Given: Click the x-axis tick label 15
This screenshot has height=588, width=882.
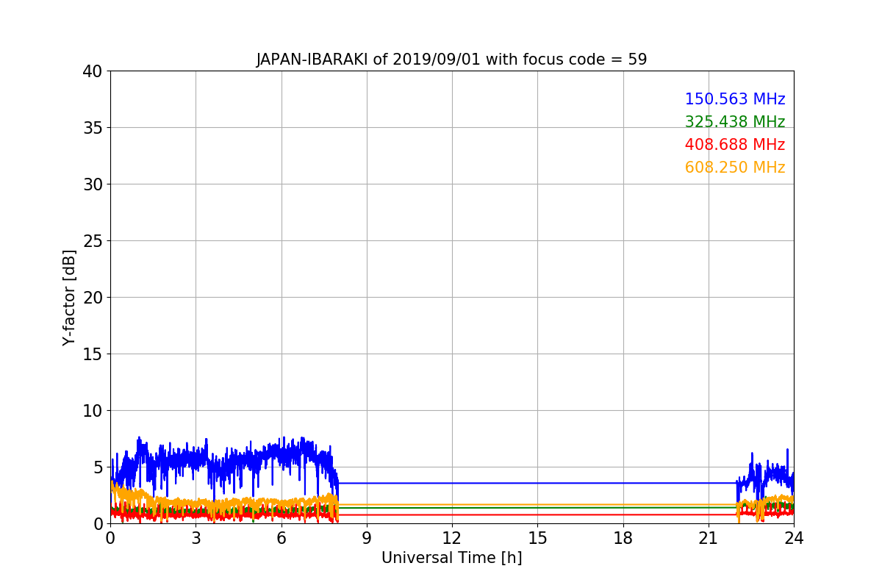Looking at the screenshot, I should pyautogui.click(x=537, y=538).
